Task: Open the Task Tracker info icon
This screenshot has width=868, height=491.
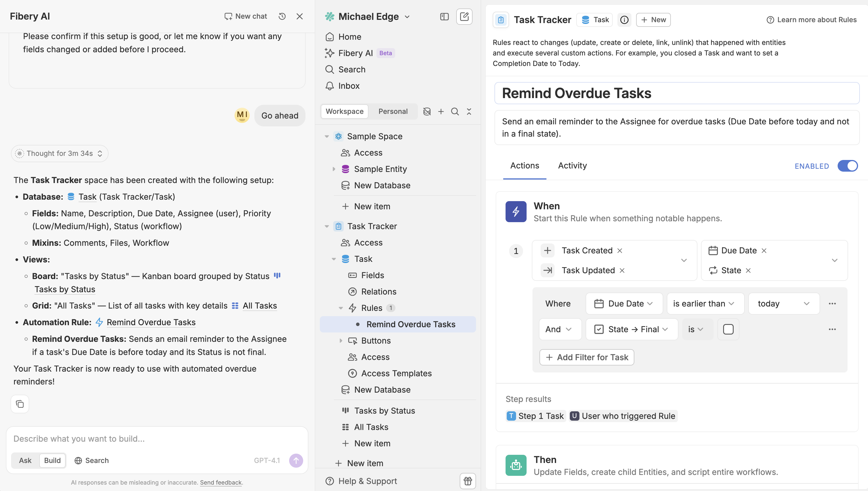Action: point(624,20)
